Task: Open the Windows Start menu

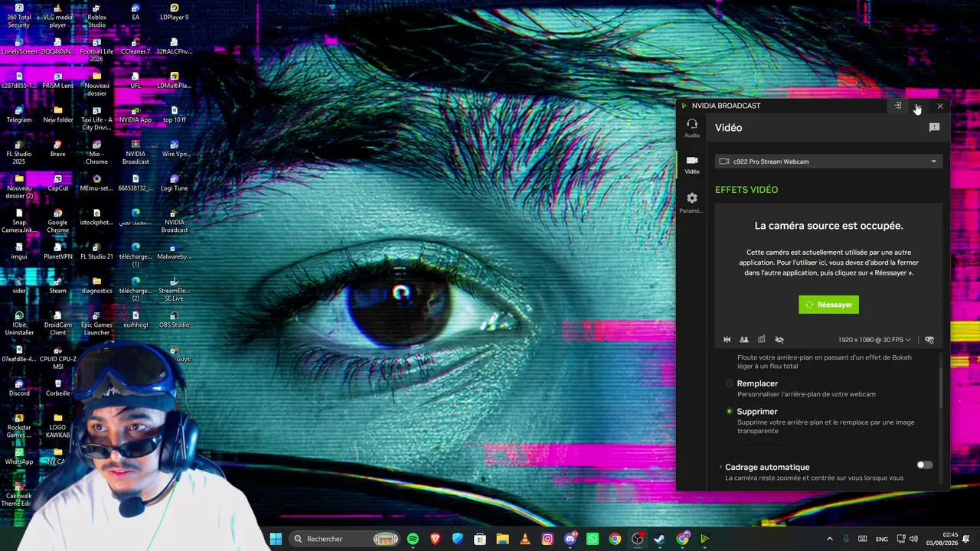Action: click(x=276, y=539)
